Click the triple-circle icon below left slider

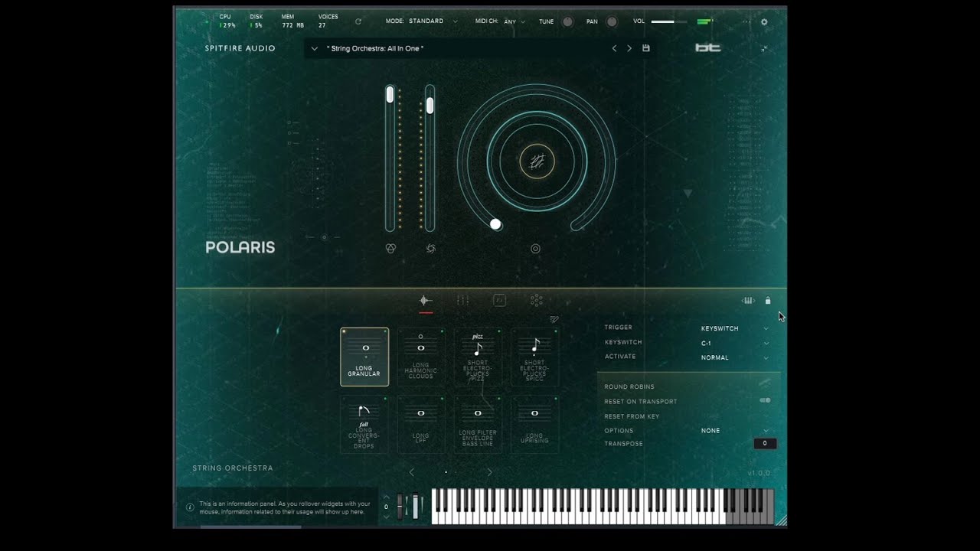point(390,249)
